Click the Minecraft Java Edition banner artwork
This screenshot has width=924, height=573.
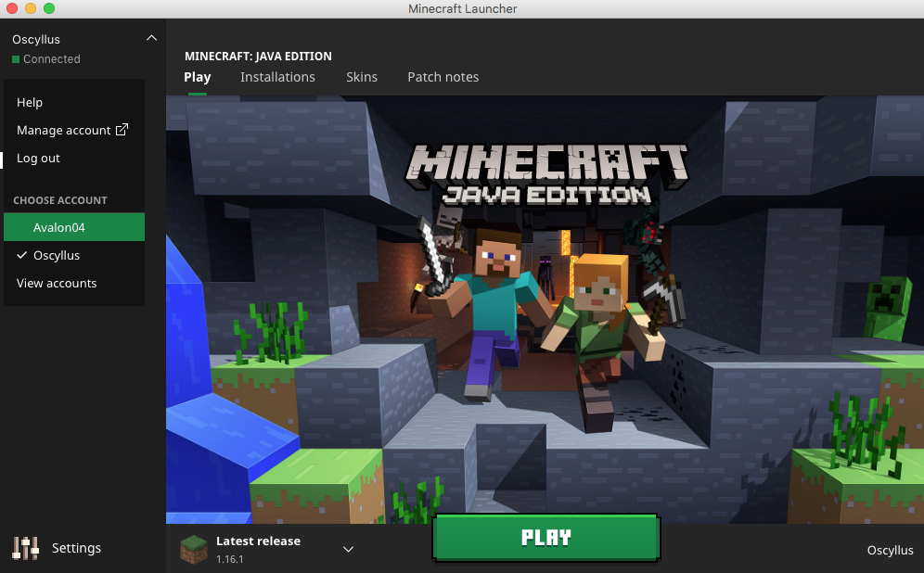pos(545,309)
